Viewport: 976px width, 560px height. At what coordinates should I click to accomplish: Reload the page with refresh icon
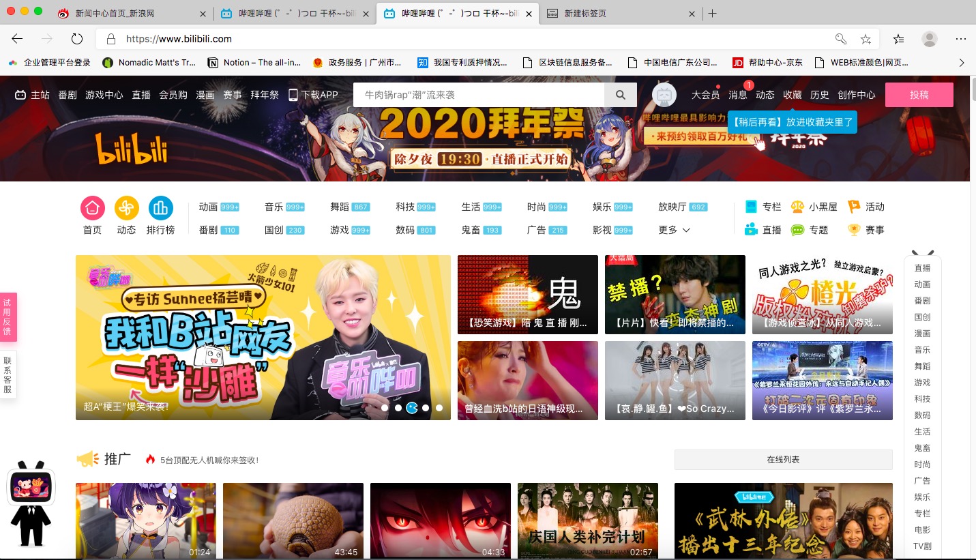tap(77, 39)
